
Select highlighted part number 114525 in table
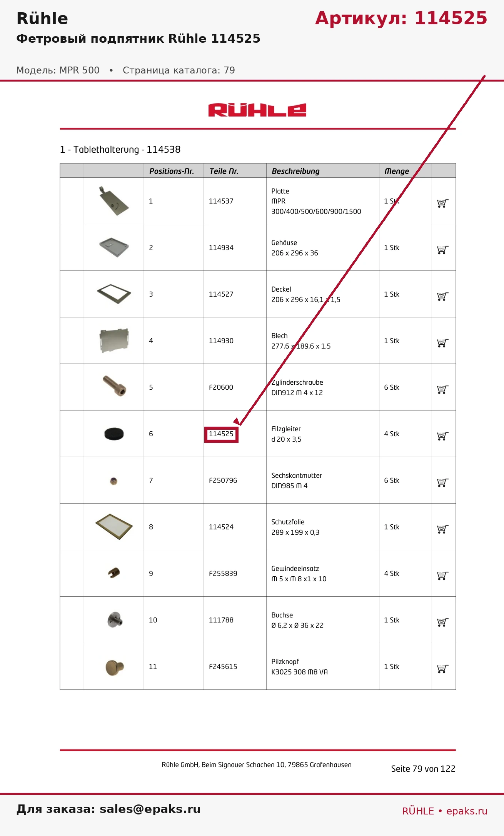pos(221,434)
